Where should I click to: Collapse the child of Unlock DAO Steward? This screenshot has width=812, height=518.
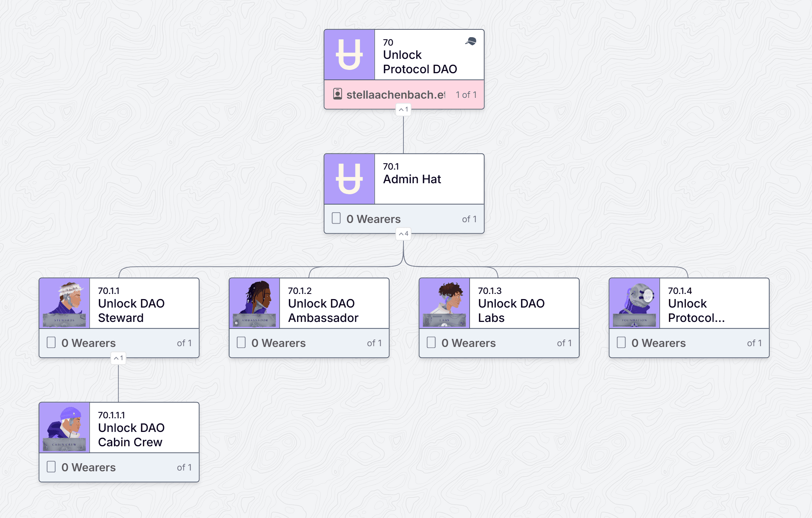[118, 358]
